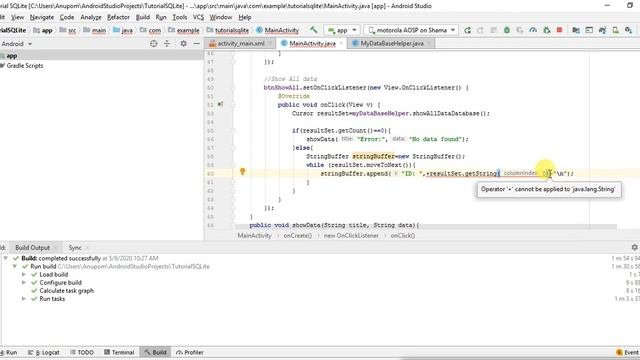Screen dimensions: 640x360
Task: Click the MainActivity breadcrumb in navigation bar
Action: pyautogui.click(x=278, y=30)
